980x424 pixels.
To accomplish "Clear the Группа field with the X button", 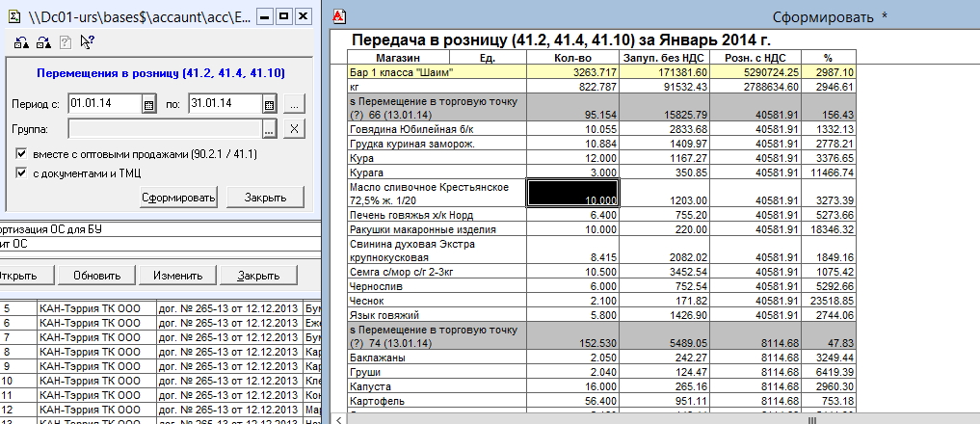I will pyautogui.click(x=295, y=128).
